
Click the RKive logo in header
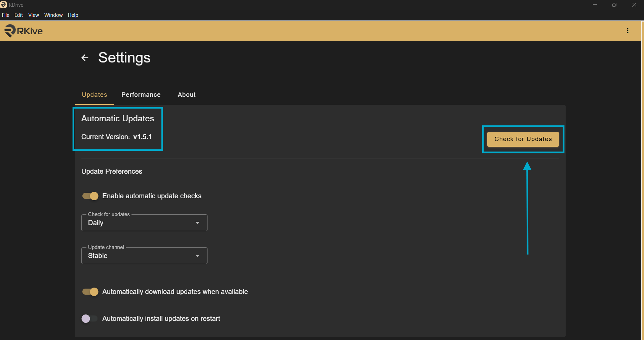tap(24, 31)
